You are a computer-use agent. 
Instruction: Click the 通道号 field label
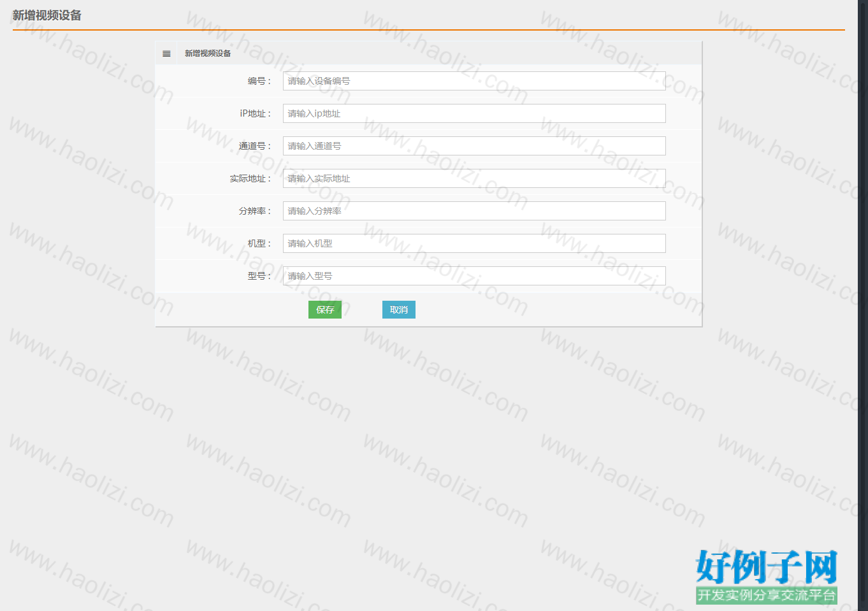(255, 146)
